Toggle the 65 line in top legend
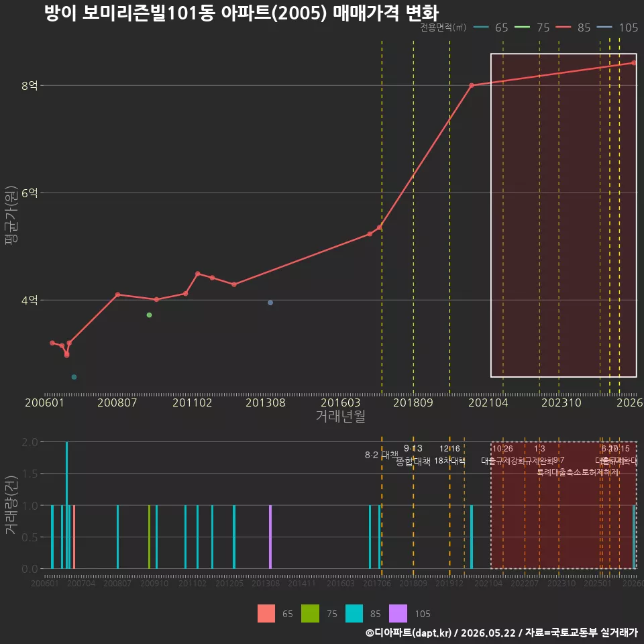This screenshot has height=644, width=644. click(x=491, y=28)
